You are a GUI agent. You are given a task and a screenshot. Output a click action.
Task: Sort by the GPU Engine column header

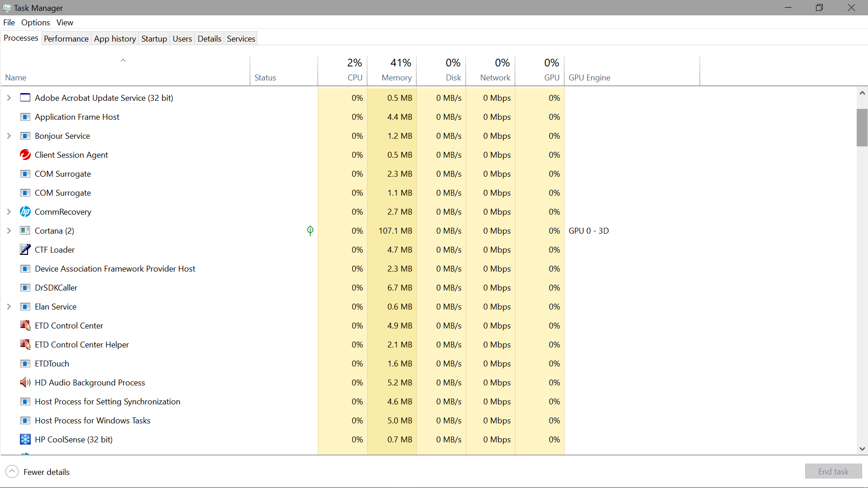point(632,70)
